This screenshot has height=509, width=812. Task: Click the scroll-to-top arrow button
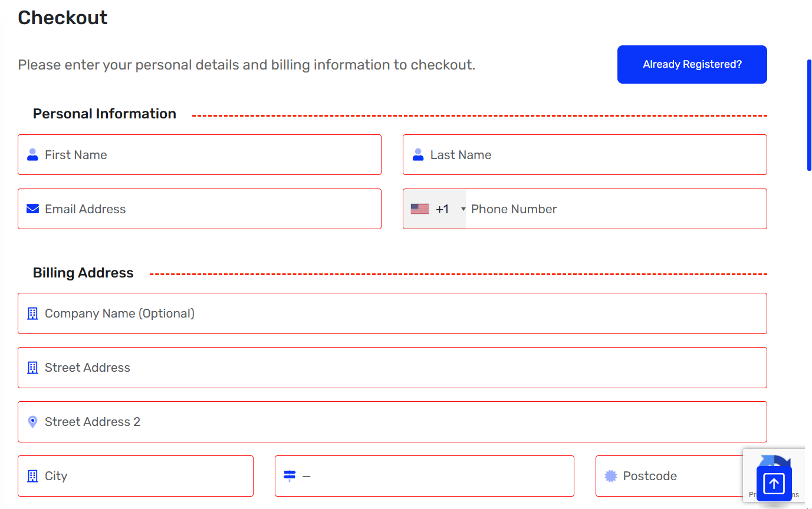pos(774,484)
